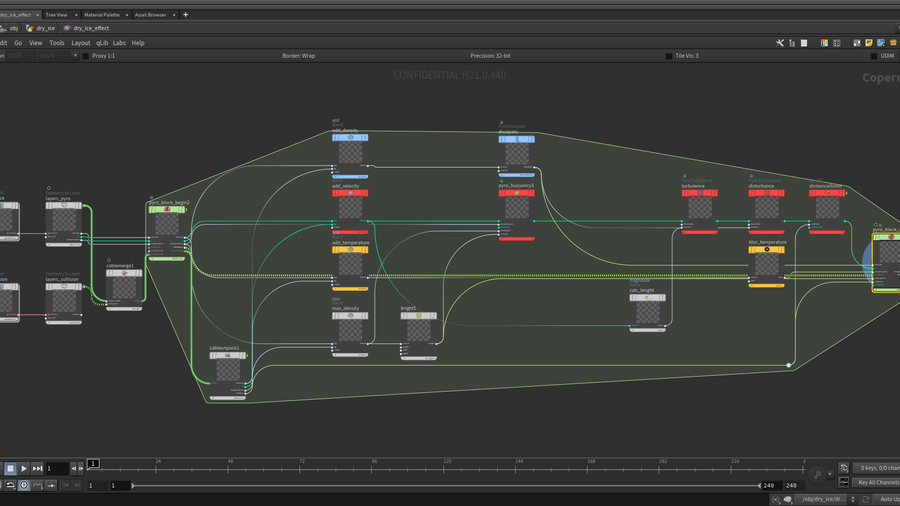Screen dimensions: 900x506
Task: Open the wrench tool icon in network toolbar
Action: click(x=780, y=43)
